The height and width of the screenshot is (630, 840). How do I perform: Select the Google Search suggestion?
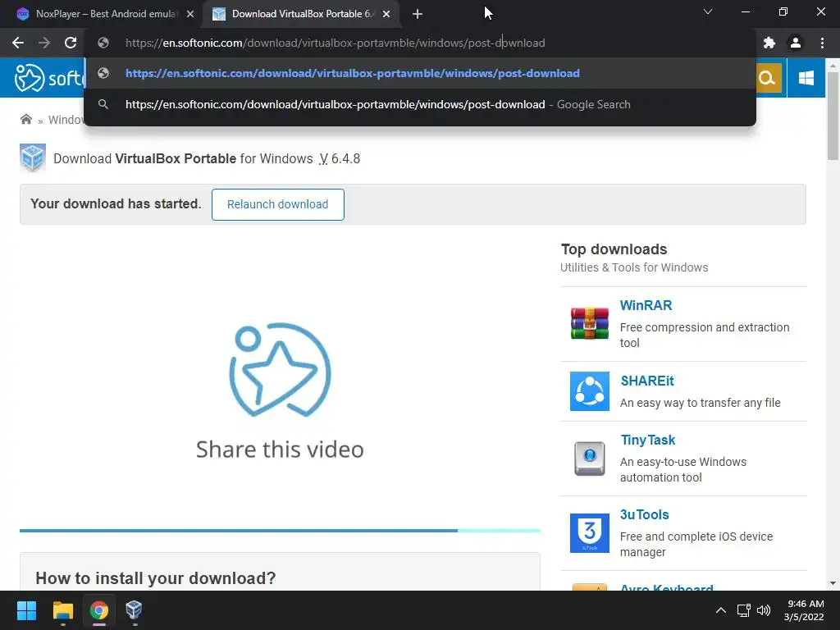[x=420, y=104]
